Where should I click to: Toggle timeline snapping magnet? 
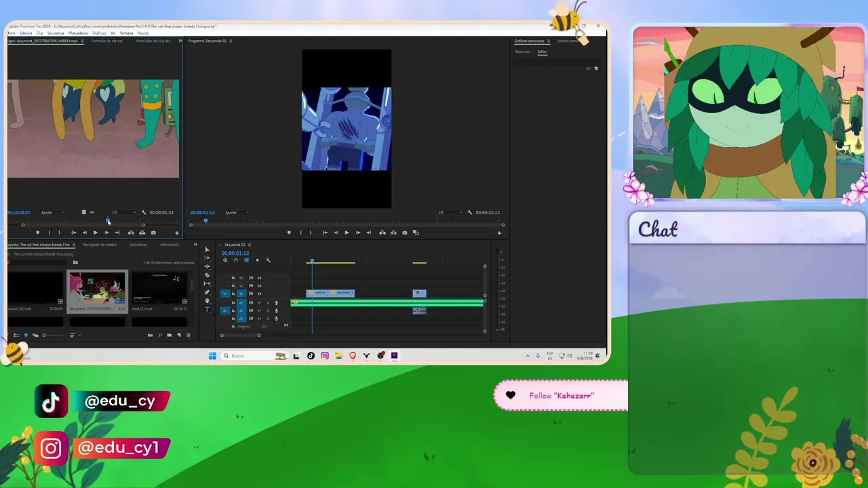pyautogui.click(x=235, y=260)
